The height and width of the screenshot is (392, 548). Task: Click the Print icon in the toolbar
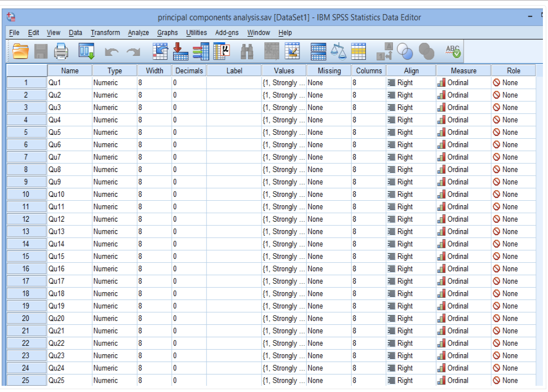[61, 52]
